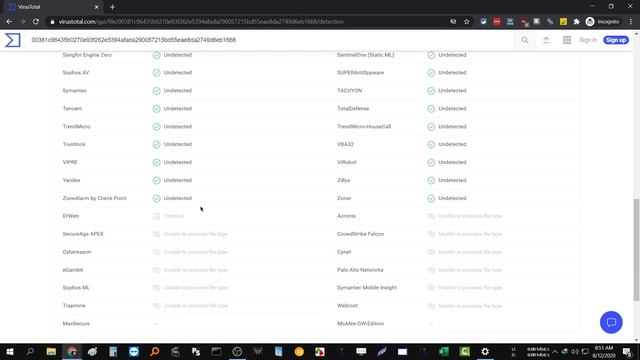Click the VirusTotal sigma logo
Image resolution: width=640 pixels, height=360 pixels.
tap(12, 40)
